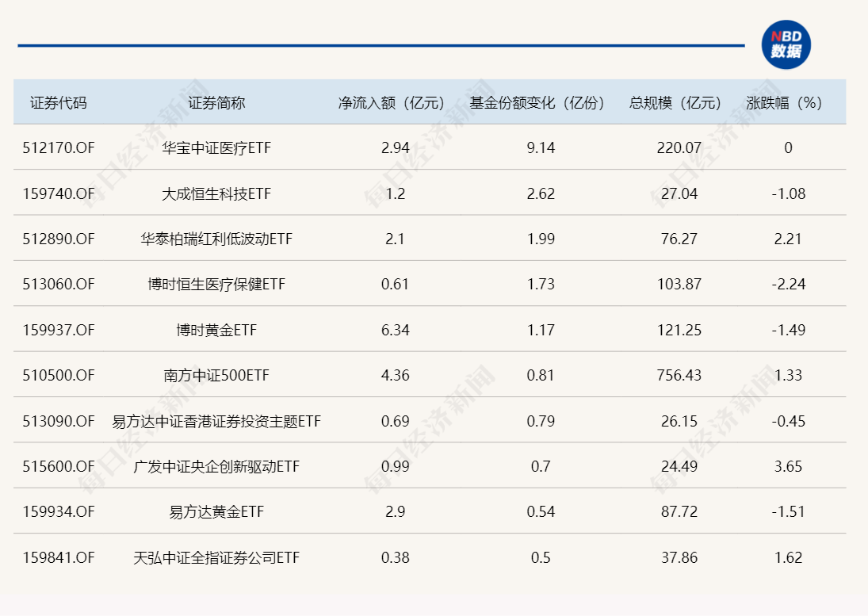Select fund name 南方中证500ETF
Screen dimensions: 868x616
[216, 376]
